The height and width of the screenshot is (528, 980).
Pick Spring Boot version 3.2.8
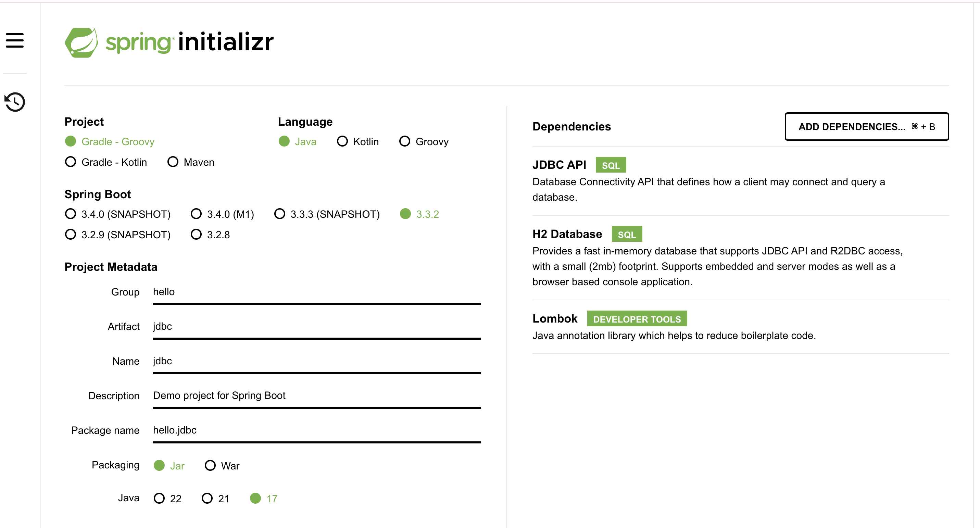196,235
